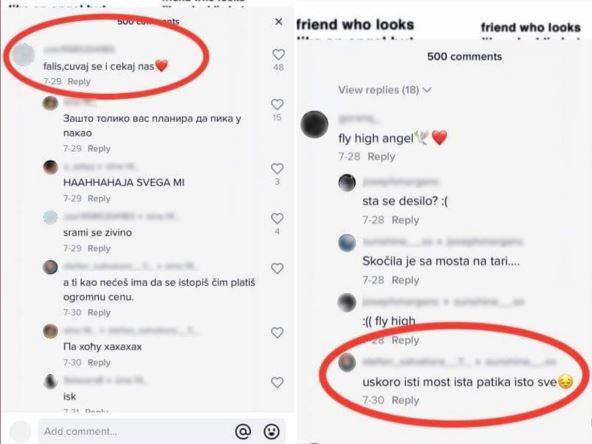The image size is (592, 444).
Task: Click the Add comment text field
Action: pyautogui.click(x=134, y=431)
